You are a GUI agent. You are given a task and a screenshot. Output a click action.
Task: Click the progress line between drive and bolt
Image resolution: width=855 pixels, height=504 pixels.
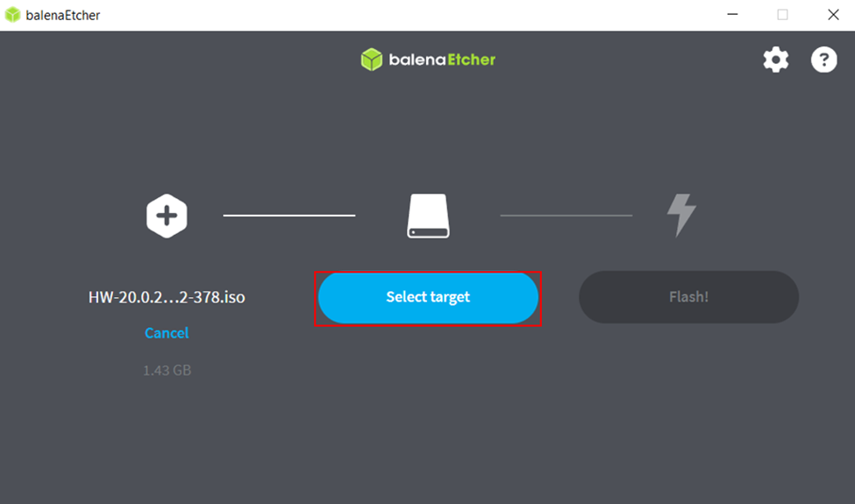point(566,216)
